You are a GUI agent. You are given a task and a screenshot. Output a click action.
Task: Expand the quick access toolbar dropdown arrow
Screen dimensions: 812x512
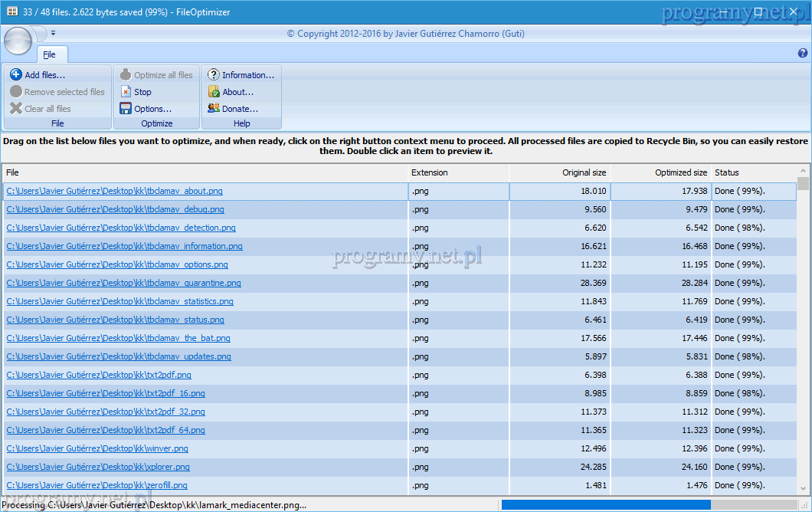pos(54,34)
